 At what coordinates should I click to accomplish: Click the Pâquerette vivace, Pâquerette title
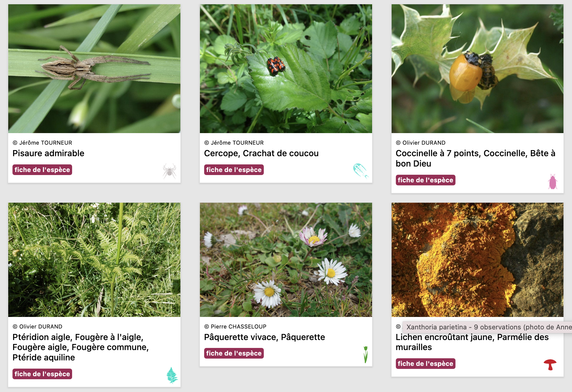(264, 337)
